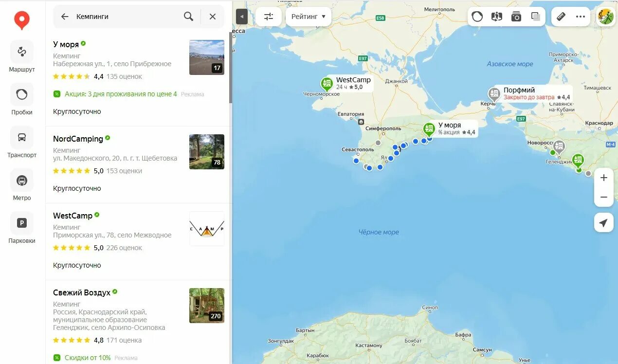The height and width of the screenshot is (364, 618).
Task: Click the WestCamp map label text
Action: (353, 80)
